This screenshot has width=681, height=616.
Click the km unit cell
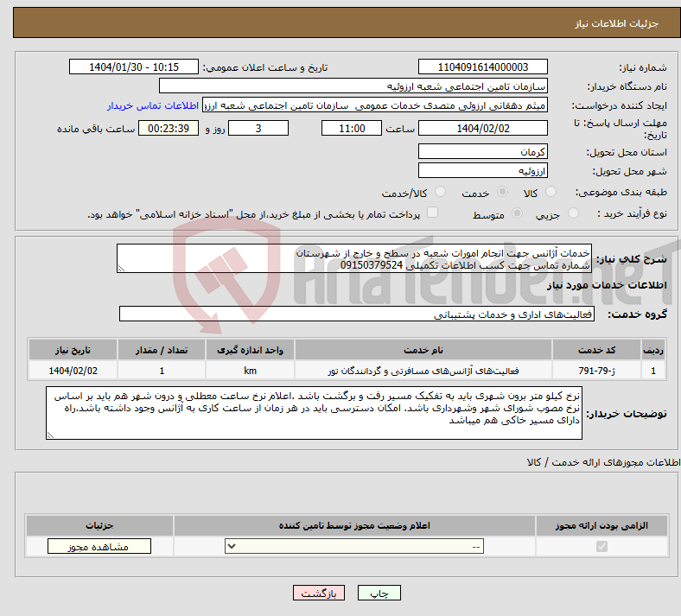click(250, 371)
